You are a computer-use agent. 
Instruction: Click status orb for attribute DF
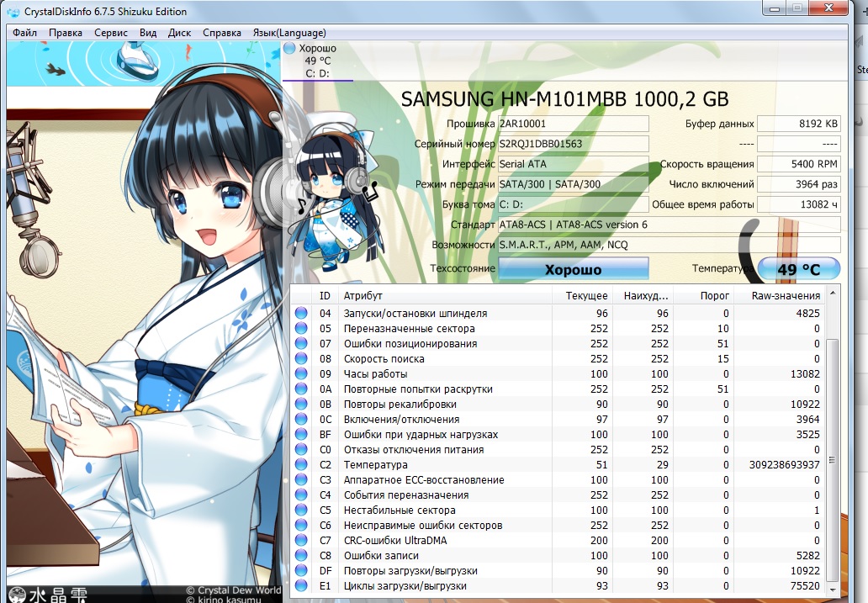click(x=301, y=570)
